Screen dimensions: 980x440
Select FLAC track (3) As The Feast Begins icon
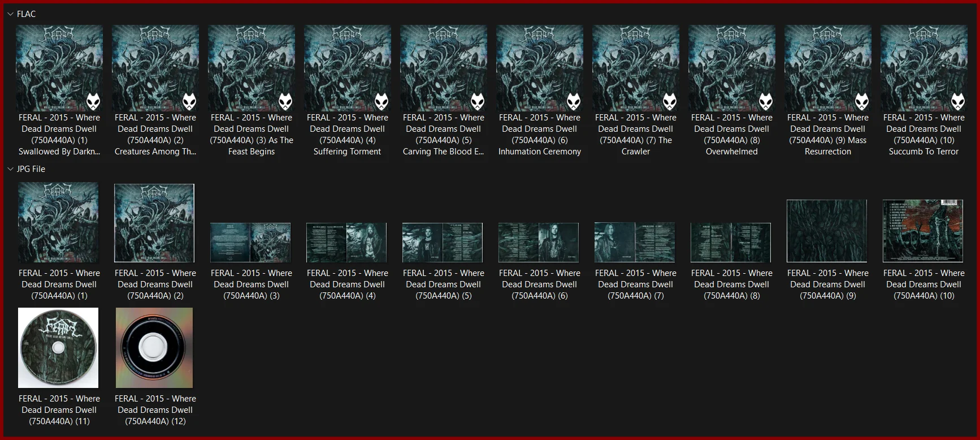pyautogui.click(x=251, y=68)
